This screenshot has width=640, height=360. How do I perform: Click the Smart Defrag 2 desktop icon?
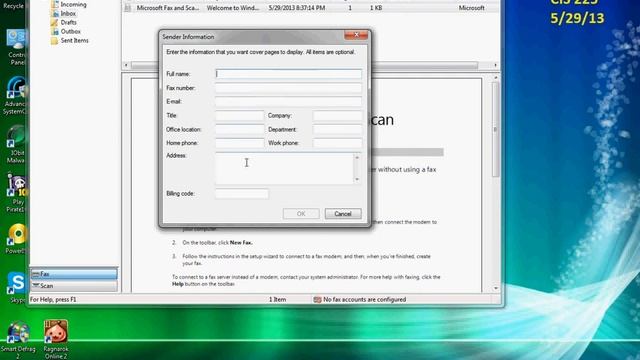pos(18,340)
